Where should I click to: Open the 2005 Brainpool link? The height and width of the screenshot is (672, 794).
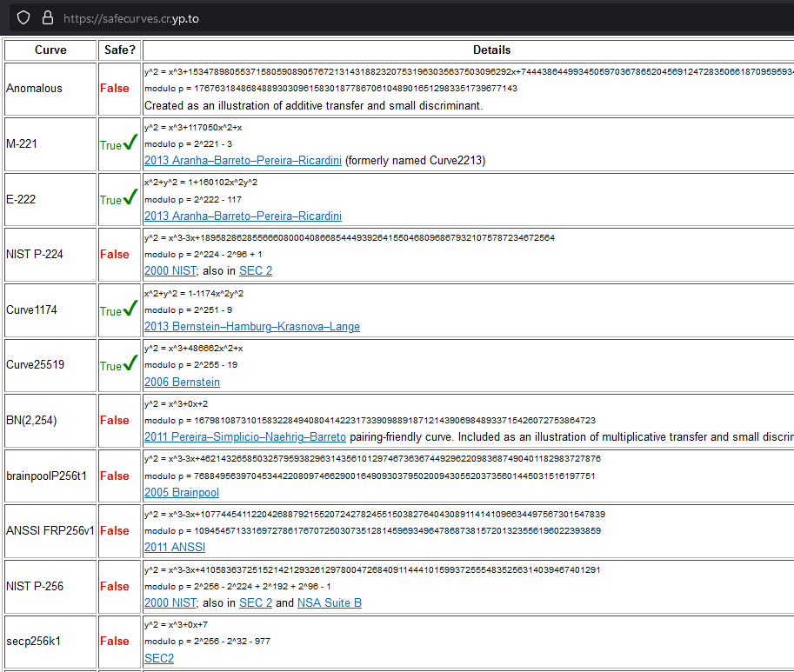pos(182,492)
